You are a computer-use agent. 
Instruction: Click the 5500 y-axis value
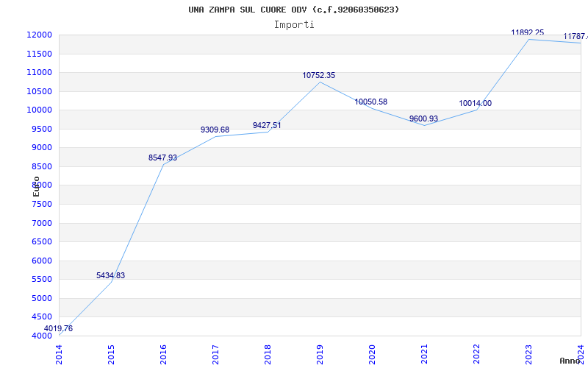coord(42,280)
